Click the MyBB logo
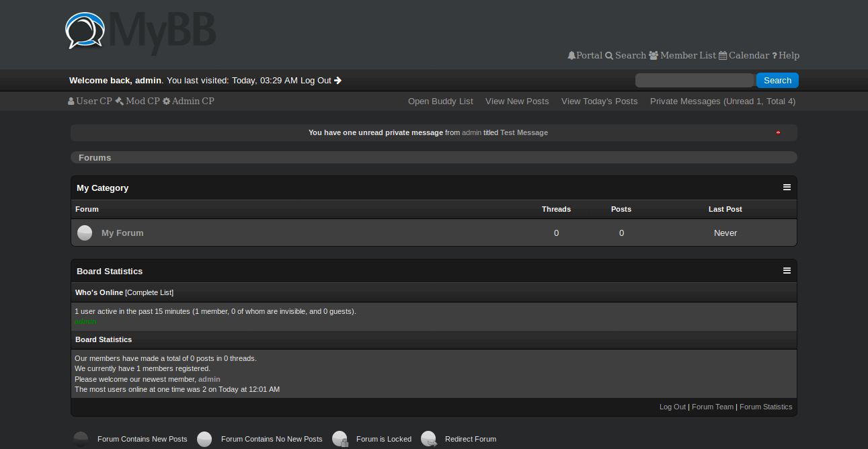Image resolution: width=868 pixels, height=449 pixels. (141, 32)
